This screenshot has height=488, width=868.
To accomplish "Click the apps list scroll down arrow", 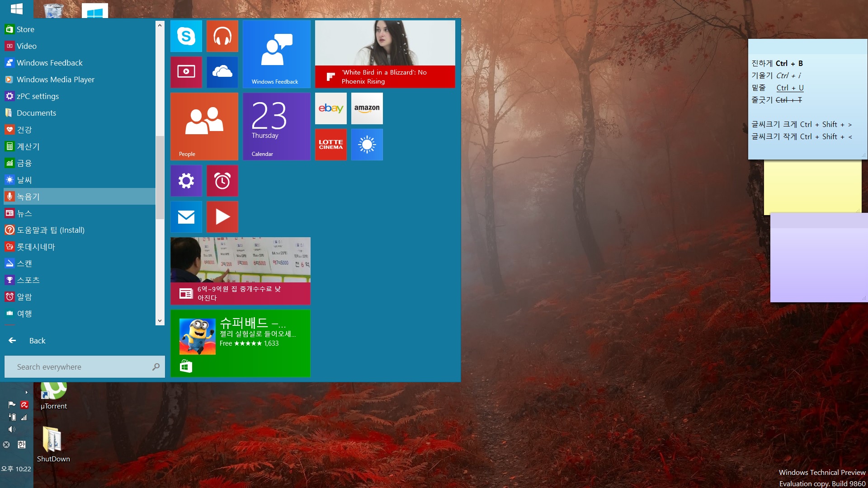I will tap(160, 321).
